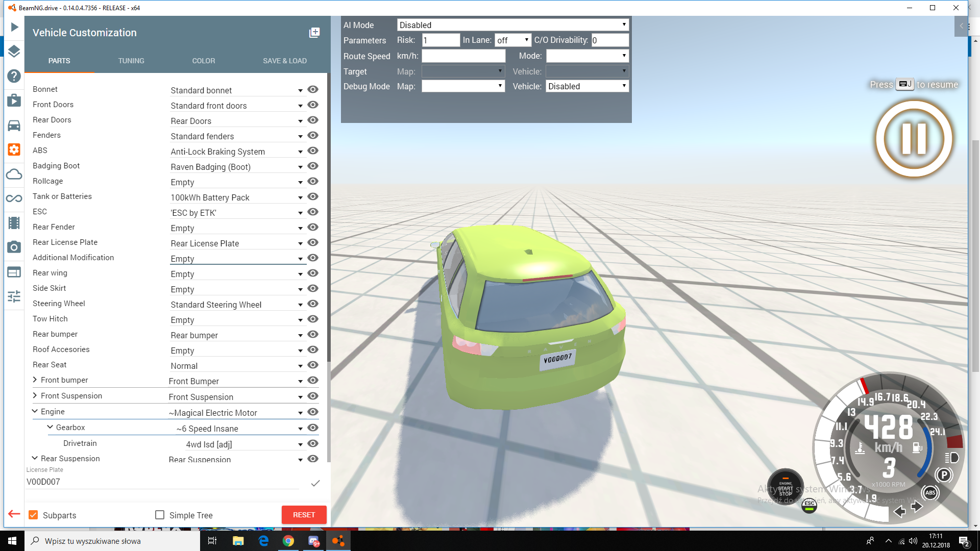
Task: Click the parking brake P indicator
Action: [x=944, y=475]
